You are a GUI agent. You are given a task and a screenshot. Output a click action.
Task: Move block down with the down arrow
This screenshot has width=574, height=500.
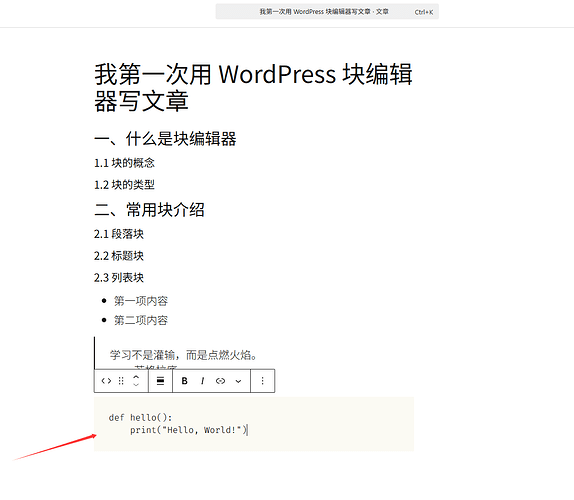click(x=136, y=385)
